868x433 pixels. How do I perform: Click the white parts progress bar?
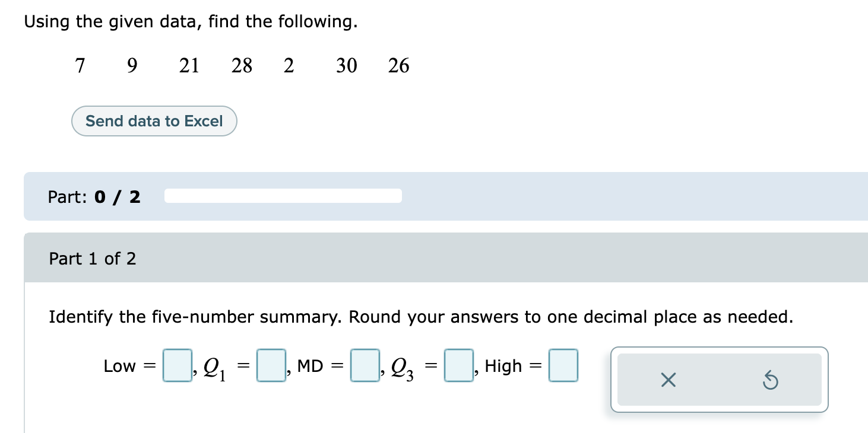[283, 196]
